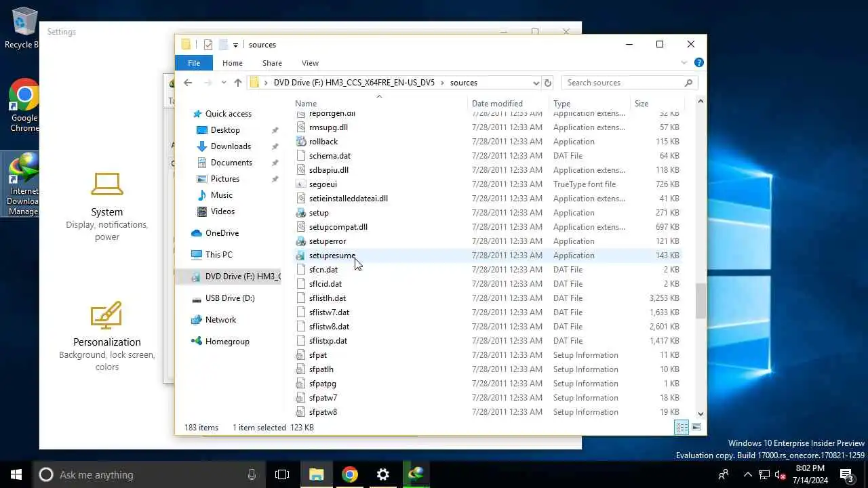Select OneDrive in the navigation pane
The image size is (868, 488).
pos(222,233)
